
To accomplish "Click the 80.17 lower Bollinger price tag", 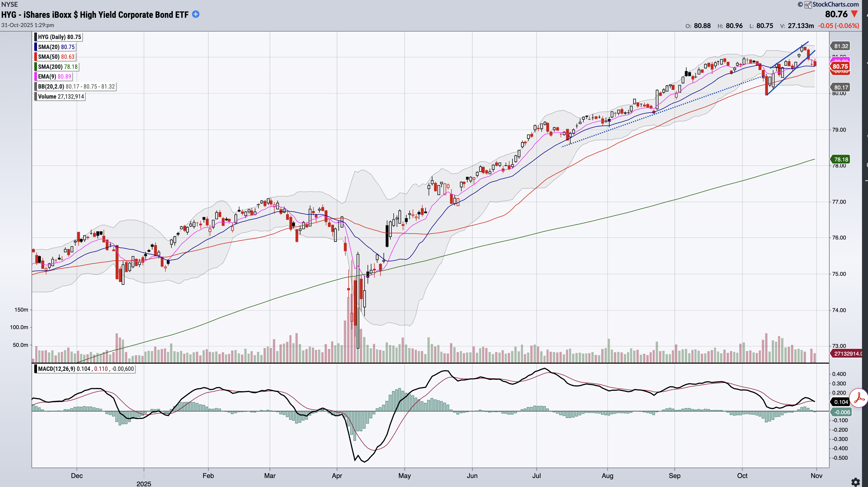I will (x=841, y=87).
